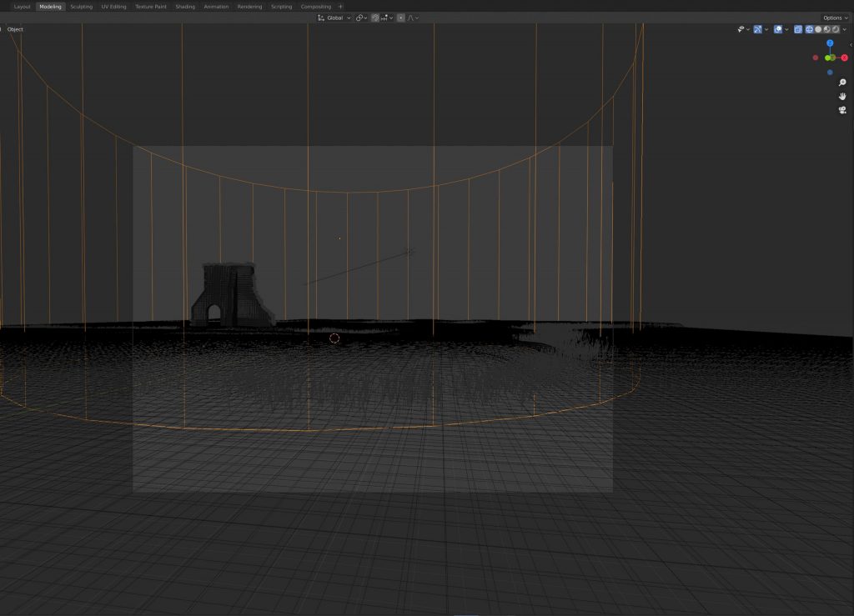Screen dimensions: 854x616
Task: Switch to solid viewport shading
Action: click(818, 29)
